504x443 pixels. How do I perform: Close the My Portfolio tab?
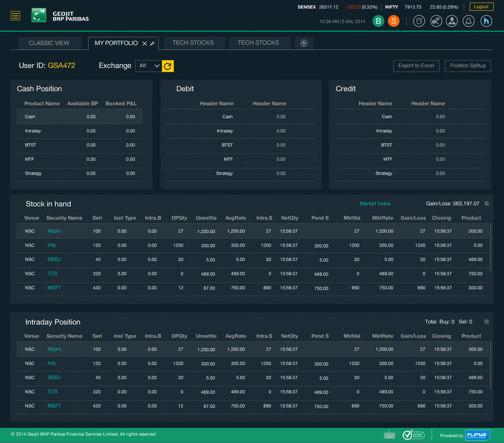145,44
